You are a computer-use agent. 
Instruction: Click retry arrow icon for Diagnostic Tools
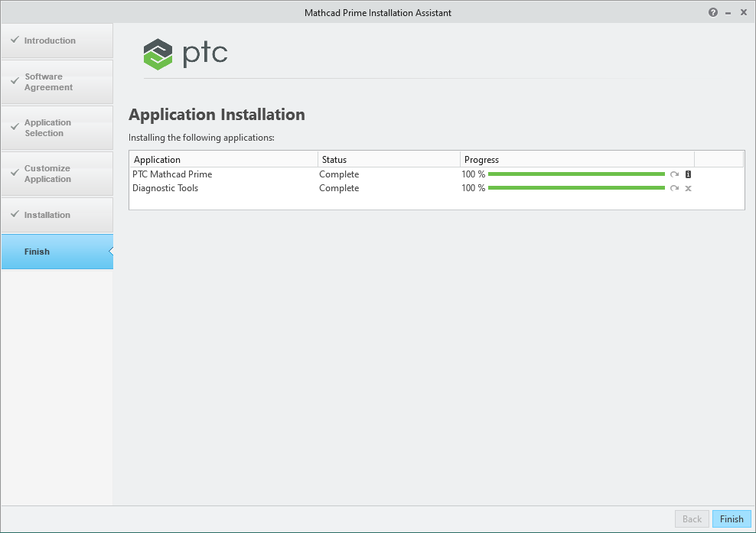[x=674, y=188]
